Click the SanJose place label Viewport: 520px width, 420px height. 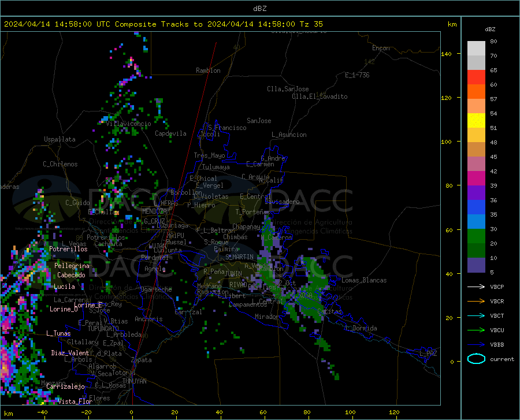coord(259,121)
